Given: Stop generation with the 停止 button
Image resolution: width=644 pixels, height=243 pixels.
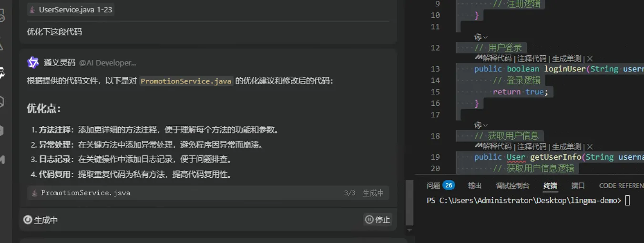Looking at the screenshot, I should 378,220.
